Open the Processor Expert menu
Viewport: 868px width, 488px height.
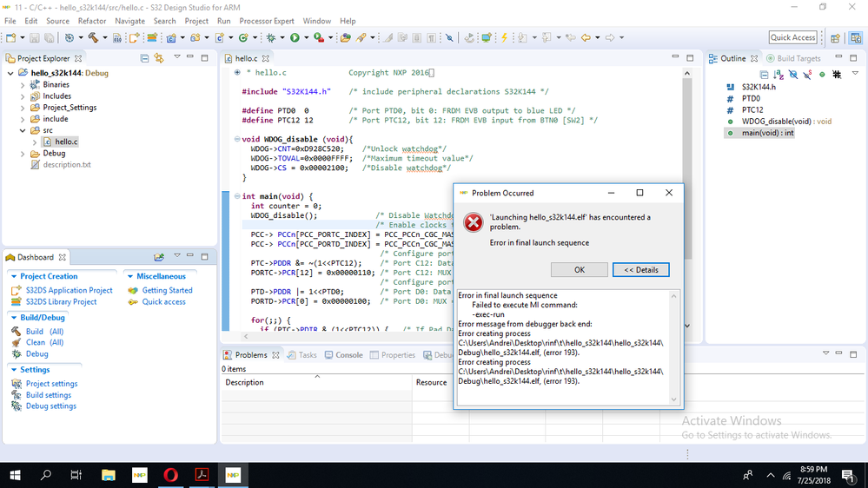pyautogui.click(x=268, y=21)
